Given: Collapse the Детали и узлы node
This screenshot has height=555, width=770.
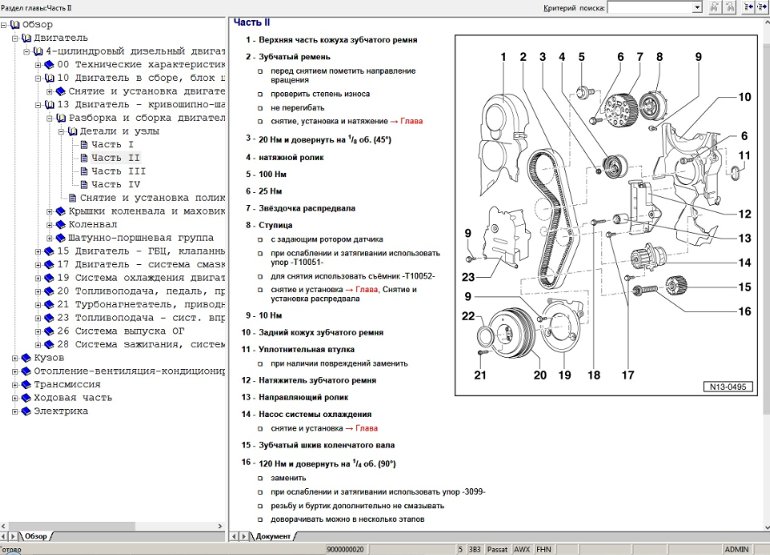Looking at the screenshot, I should pos(61,132).
